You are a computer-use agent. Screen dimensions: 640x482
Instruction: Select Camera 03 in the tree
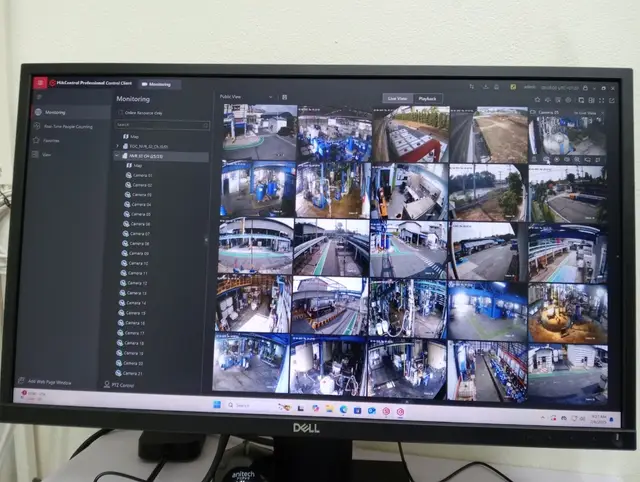click(138, 195)
